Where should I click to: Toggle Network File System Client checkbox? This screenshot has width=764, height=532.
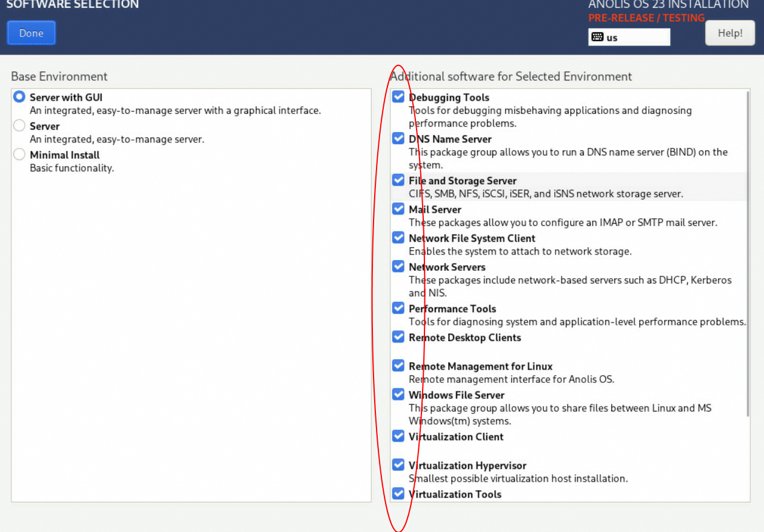[x=398, y=238]
